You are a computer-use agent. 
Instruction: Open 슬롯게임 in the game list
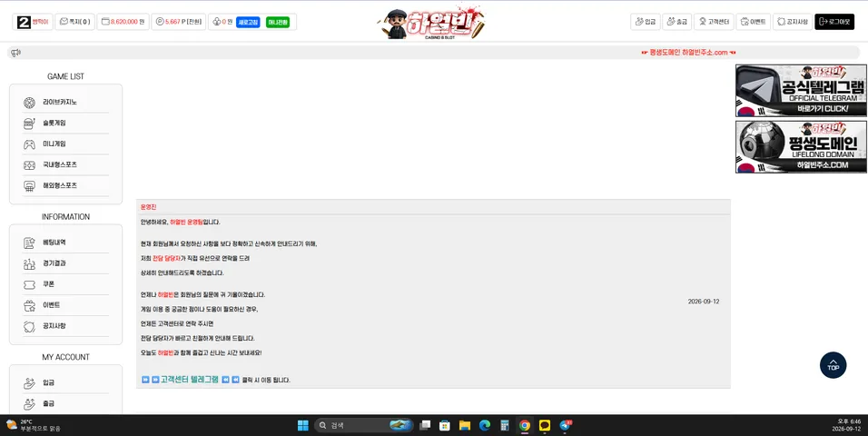[54, 123]
